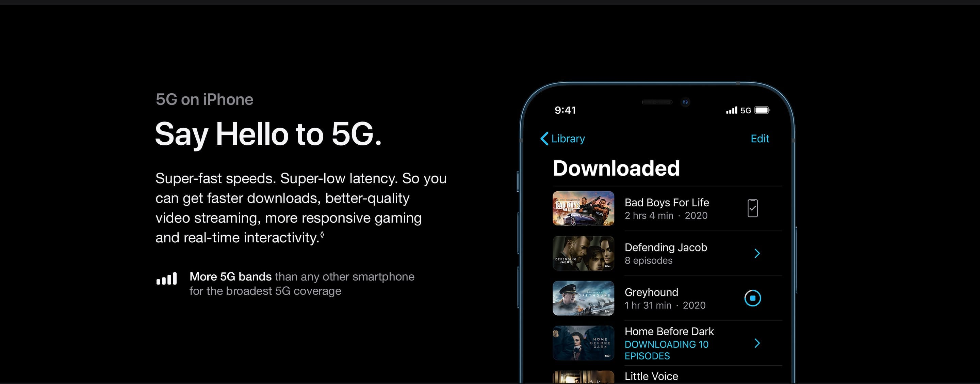The width and height of the screenshot is (980, 384).
Task: Open the Bad Boys For Life thumbnail
Action: [x=583, y=208]
